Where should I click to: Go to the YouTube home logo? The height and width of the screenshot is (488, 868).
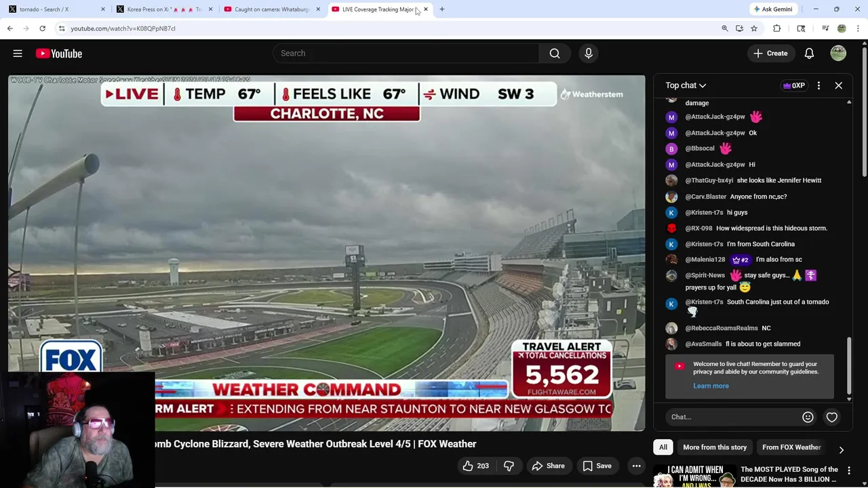[59, 54]
